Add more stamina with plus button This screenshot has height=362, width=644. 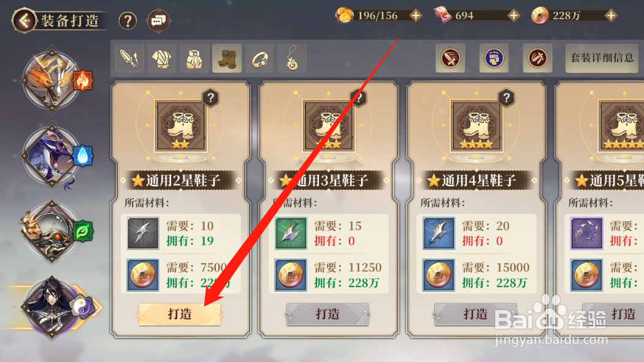[x=416, y=15]
